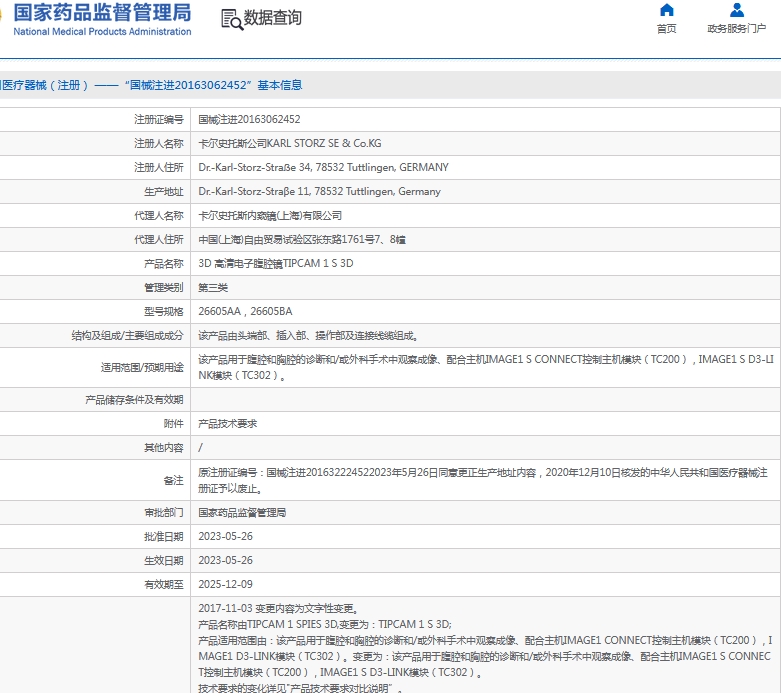Select the category value 第三类
This screenshot has width=781, height=693.
point(213,287)
